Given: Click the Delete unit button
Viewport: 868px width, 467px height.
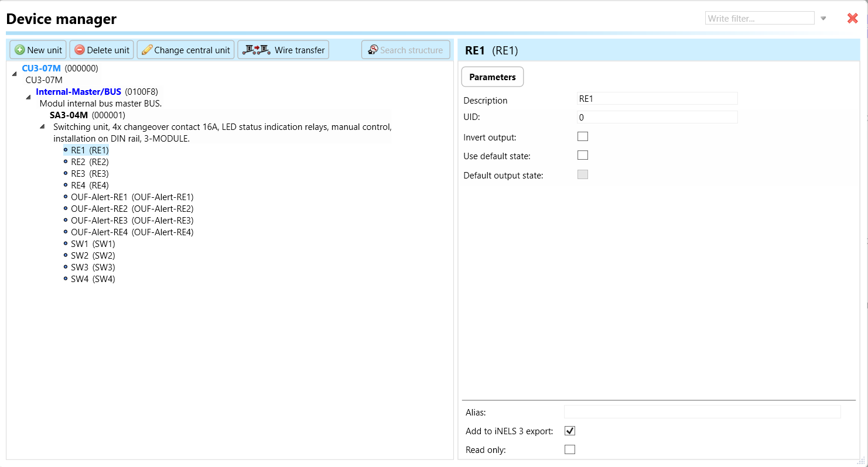Looking at the screenshot, I should coord(102,50).
